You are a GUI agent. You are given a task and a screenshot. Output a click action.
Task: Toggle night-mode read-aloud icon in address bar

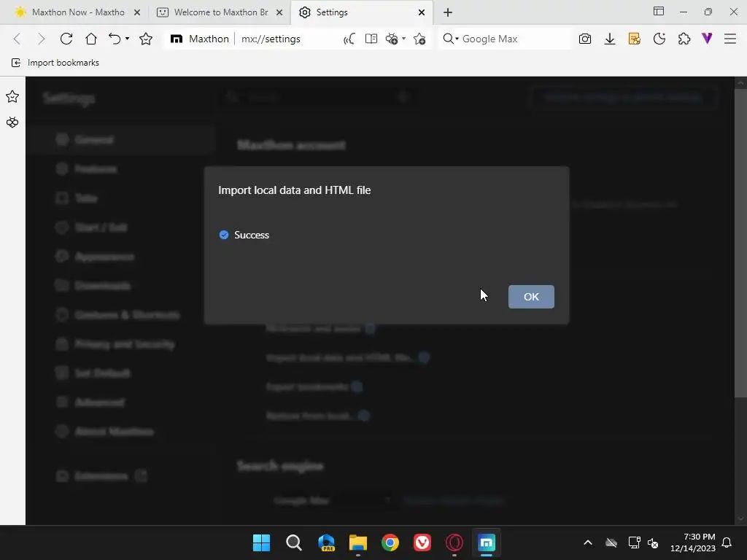point(349,39)
